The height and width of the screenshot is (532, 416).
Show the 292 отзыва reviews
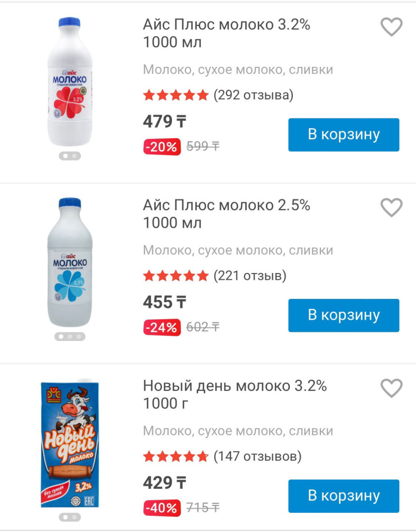[x=254, y=95]
